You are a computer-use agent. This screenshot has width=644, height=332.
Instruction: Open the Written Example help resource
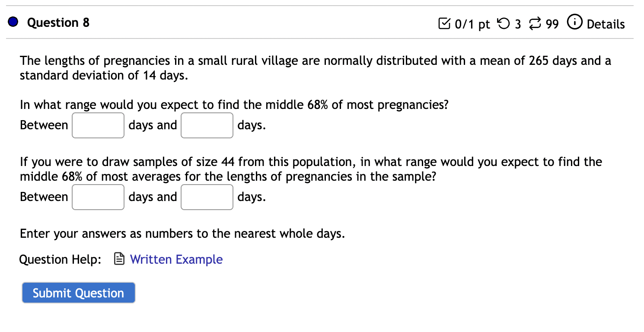click(175, 259)
